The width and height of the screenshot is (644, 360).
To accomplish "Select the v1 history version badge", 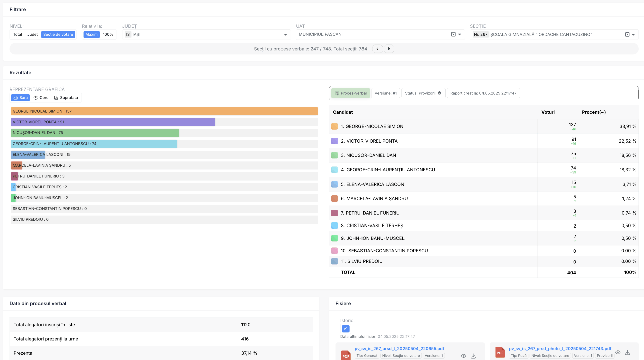I will (345, 329).
